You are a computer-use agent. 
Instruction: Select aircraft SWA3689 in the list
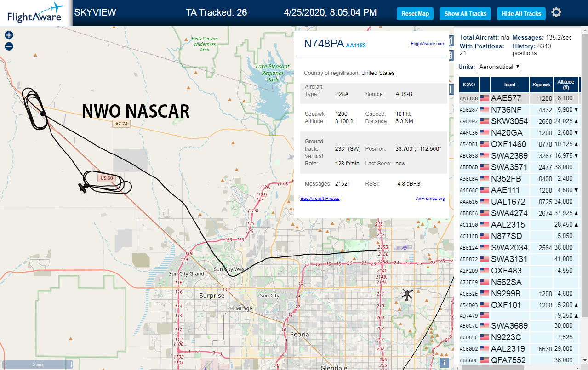509,326
